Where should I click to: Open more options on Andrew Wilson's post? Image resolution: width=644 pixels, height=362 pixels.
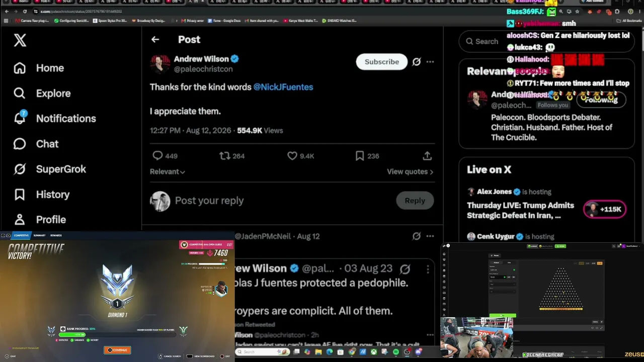point(430,62)
